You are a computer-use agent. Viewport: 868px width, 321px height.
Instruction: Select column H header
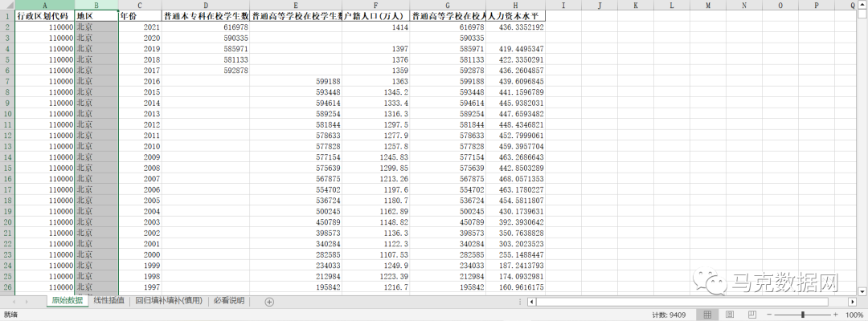click(516, 5)
